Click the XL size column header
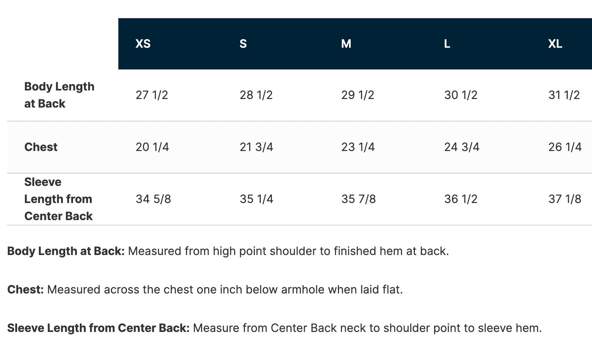Viewport: 592px width, 364px height. tap(555, 44)
